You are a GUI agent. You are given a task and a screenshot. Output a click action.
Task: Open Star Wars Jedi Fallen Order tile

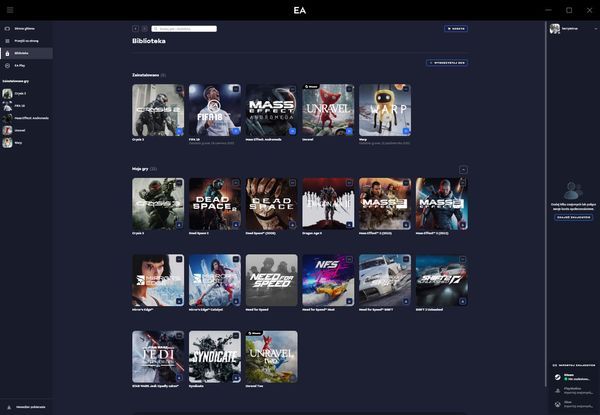[x=158, y=357]
